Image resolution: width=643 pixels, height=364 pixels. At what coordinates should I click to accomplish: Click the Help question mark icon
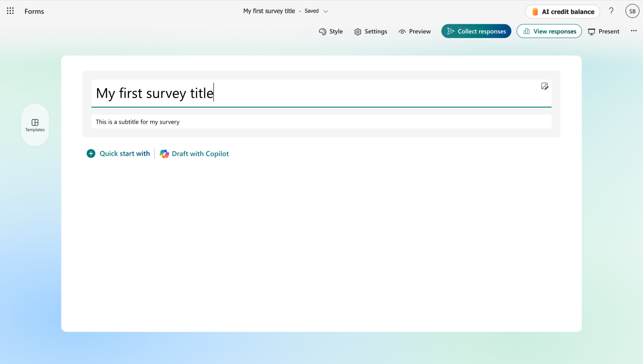pyautogui.click(x=611, y=11)
